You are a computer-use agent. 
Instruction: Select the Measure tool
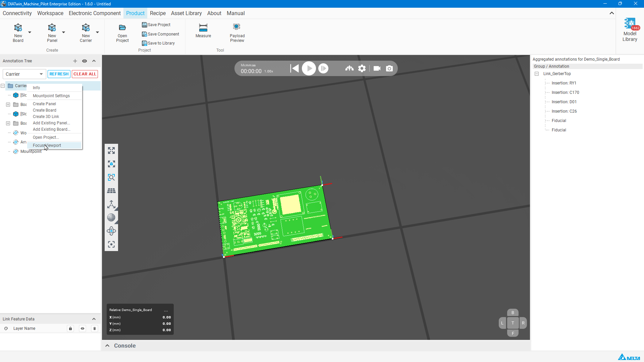203,31
